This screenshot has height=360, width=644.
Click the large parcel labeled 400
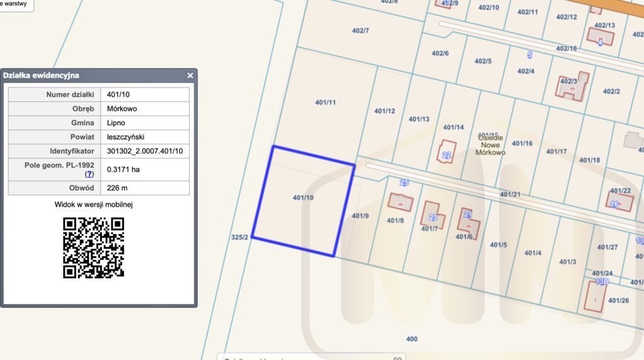[x=411, y=339]
